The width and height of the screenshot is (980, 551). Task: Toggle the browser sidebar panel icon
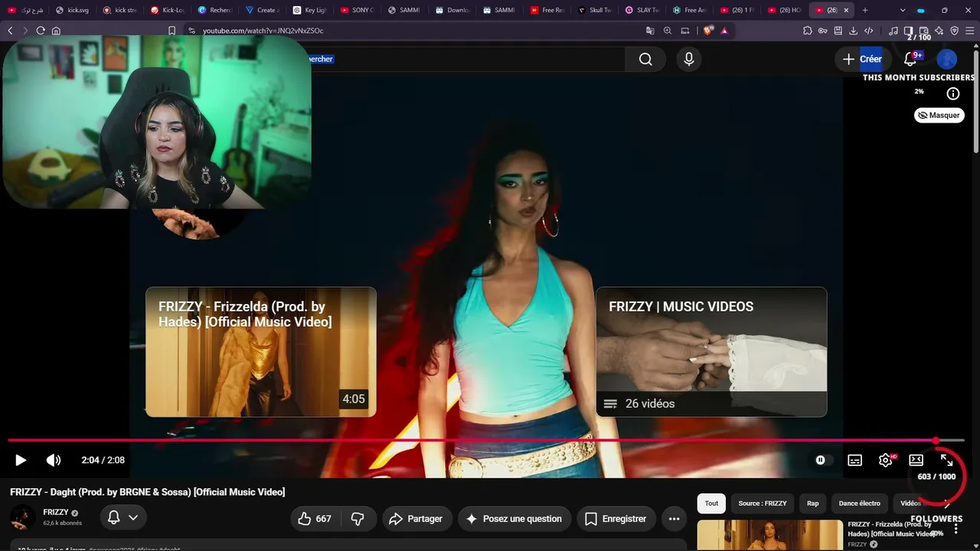(909, 31)
